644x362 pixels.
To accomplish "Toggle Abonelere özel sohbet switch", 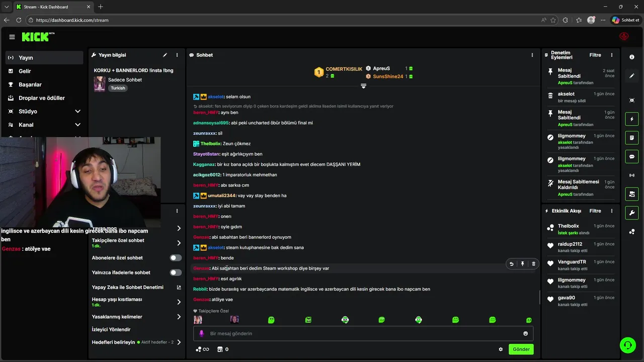I will (x=176, y=258).
